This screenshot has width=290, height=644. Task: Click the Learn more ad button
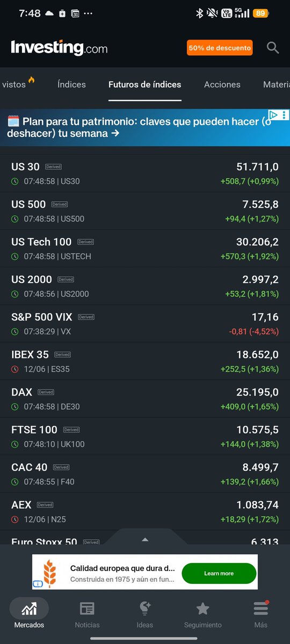click(219, 573)
